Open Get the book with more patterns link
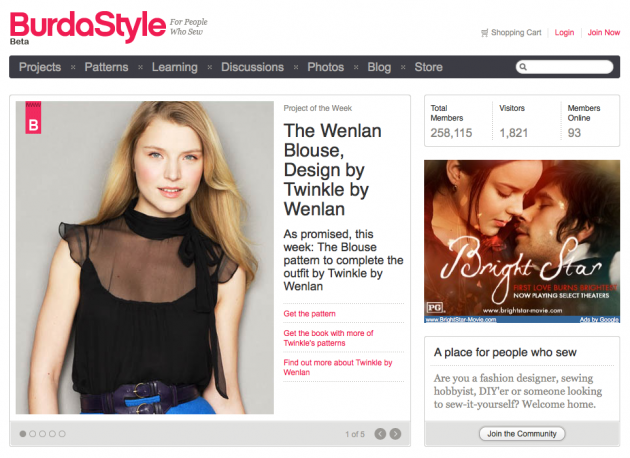The width and height of the screenshot is (630, 458). tap(328, 338)
